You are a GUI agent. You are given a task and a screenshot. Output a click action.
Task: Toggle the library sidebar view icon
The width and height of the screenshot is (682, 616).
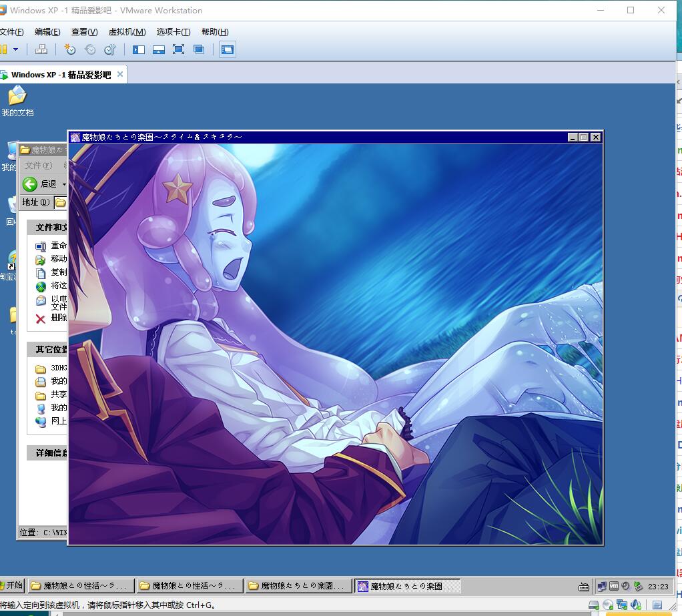[139, 49]
